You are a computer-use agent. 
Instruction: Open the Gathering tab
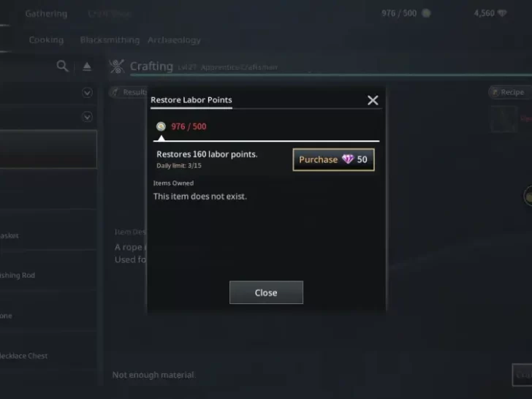[x=46, y=14]
